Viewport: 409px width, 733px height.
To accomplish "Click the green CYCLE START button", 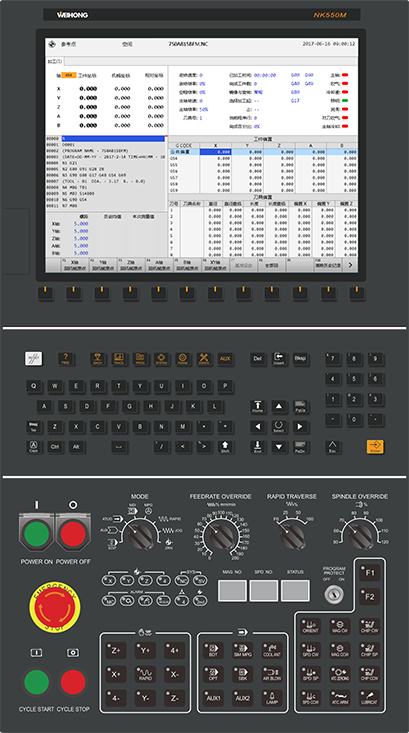I will coord(37,682).
